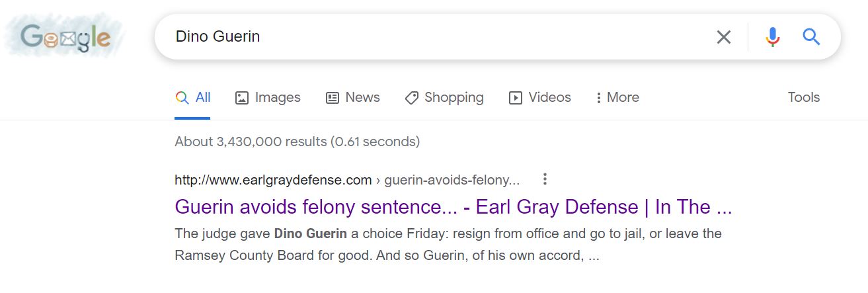Click the Google doodle logo
The height and width of the screenshot is (293, 868).
[65, 37]
